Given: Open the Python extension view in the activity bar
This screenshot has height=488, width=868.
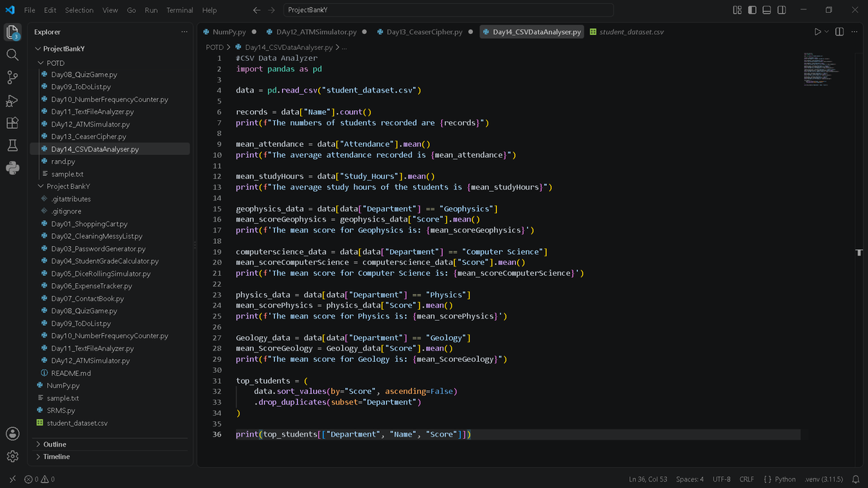Looking at the screenshot, I should tap(12, 168).
